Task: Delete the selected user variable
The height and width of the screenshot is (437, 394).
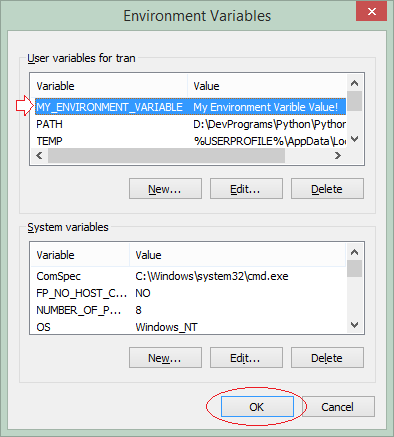Action: [327, 189]
